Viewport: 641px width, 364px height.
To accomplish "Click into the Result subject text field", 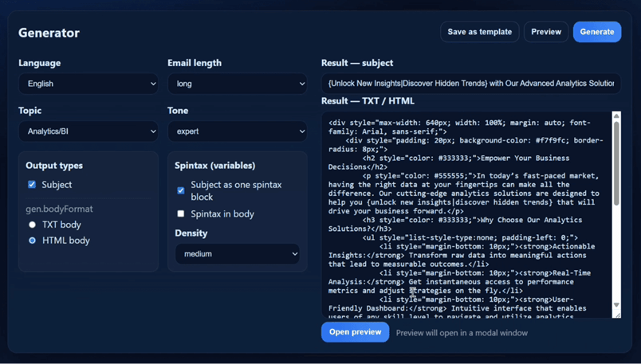I will (x=470, y=84).
